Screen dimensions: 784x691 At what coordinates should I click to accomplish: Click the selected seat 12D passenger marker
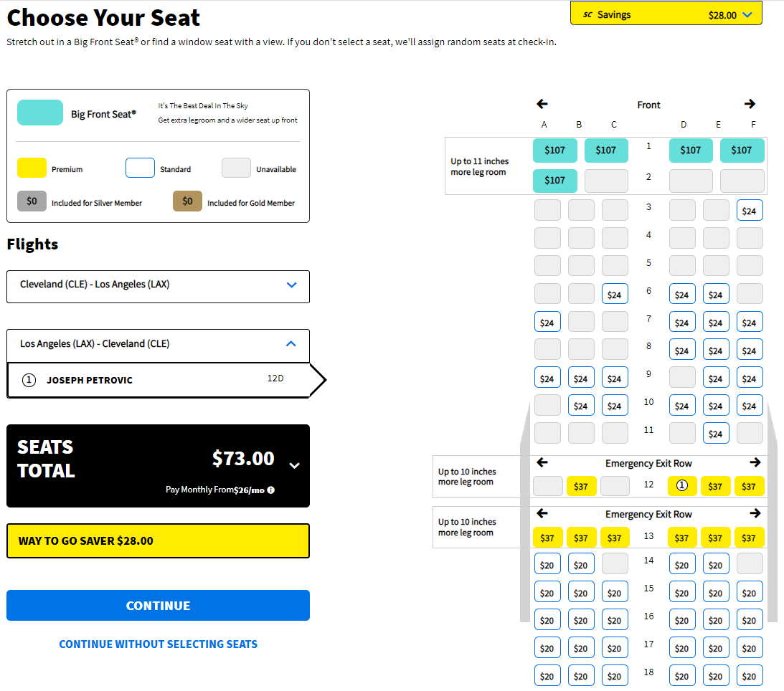682,486
